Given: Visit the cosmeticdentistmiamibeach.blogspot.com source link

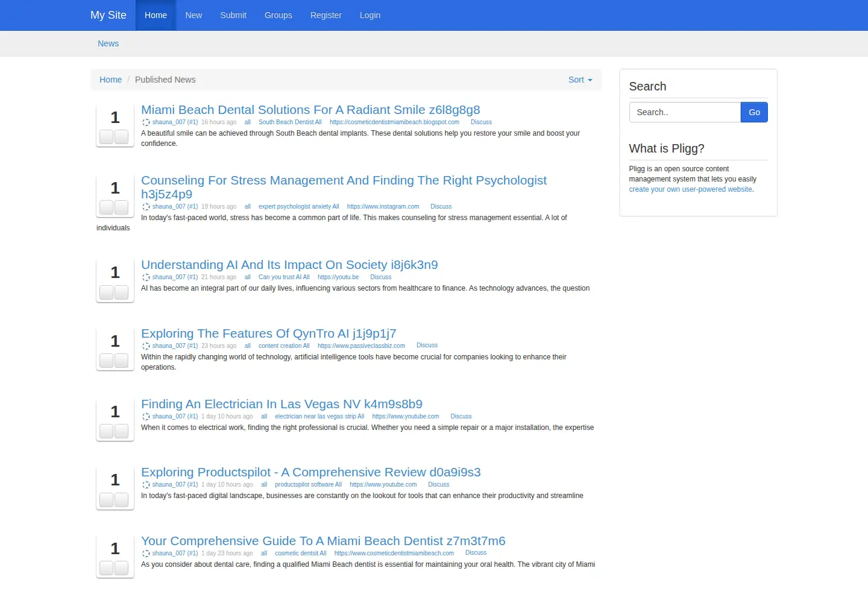Looking at the screenshot, I should [x=394, y=122].
